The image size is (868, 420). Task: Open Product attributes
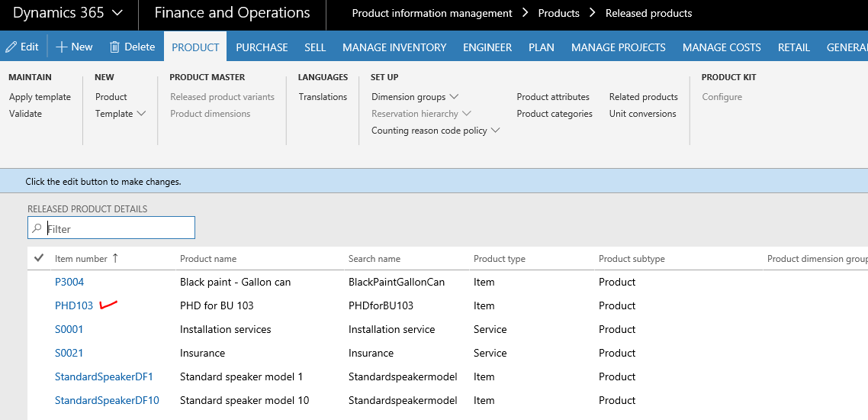click(x=553, y=97)
